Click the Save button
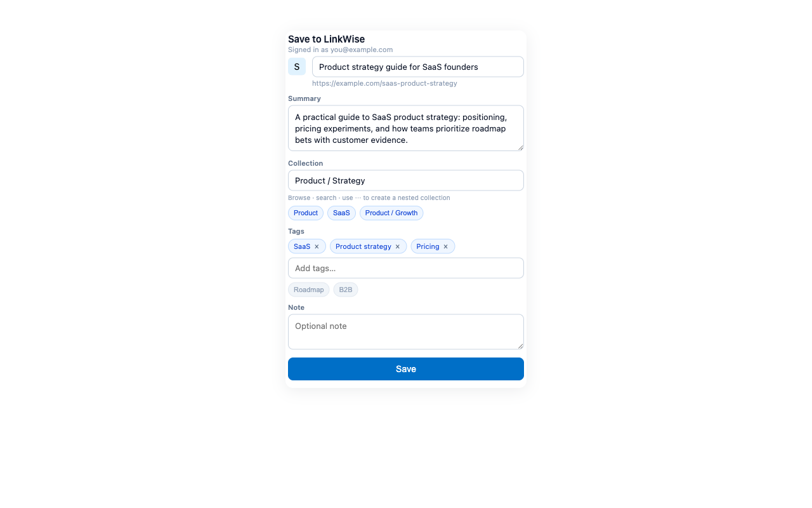This screenshot has width=812, height=508. pyautogui.click(x=406, y=369)
